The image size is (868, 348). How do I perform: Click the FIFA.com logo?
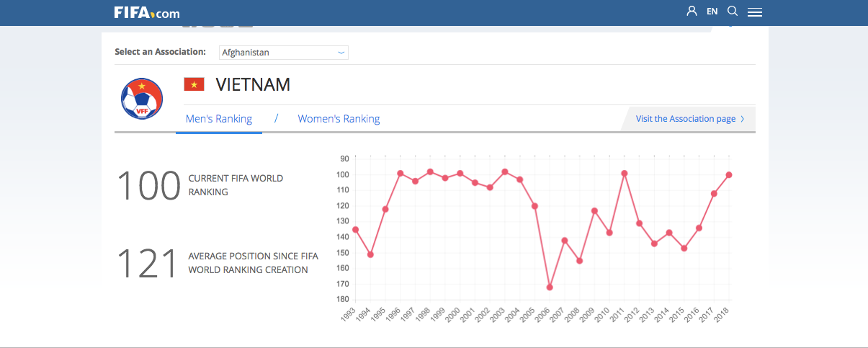(x=147, y=12)
